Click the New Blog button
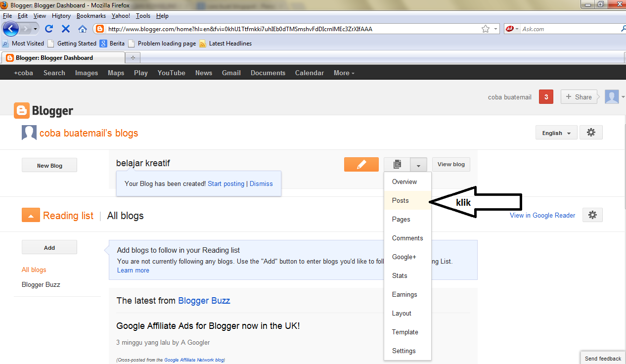626x364 pixels. (49, 165)
